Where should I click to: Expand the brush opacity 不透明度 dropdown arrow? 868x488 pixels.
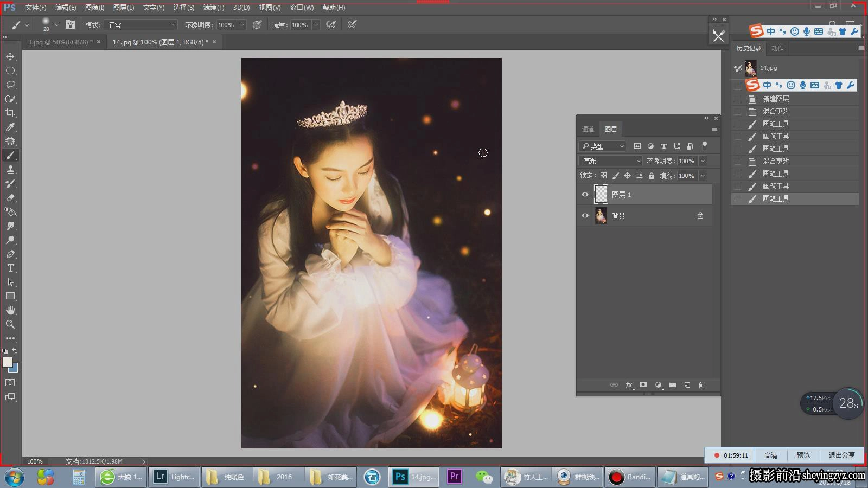click(242, 25)
